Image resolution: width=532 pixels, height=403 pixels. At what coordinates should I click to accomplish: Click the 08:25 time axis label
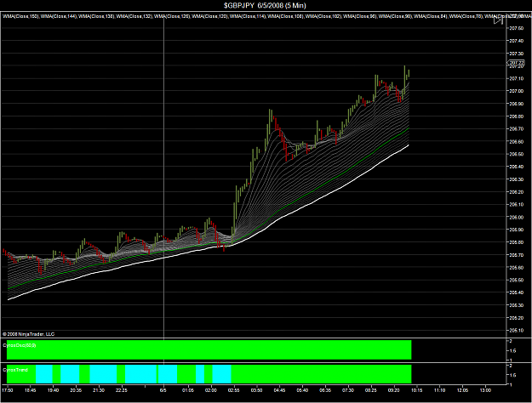pos(370,390)
